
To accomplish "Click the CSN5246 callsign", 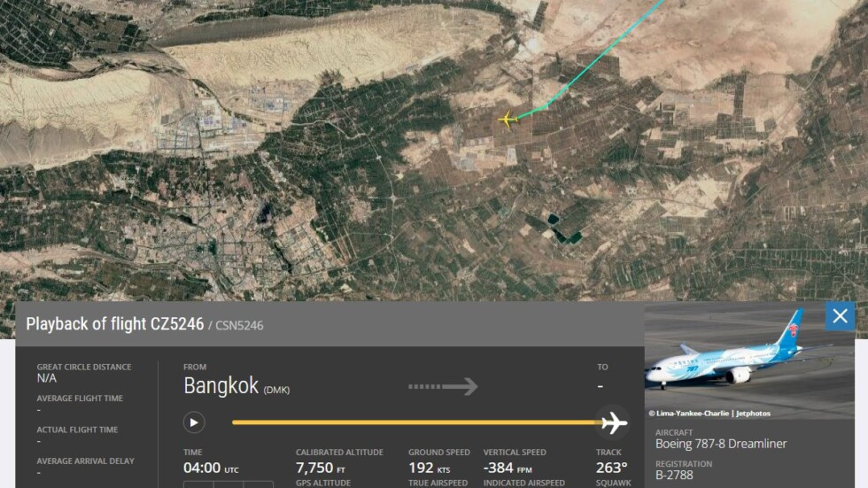I will 239,325.
